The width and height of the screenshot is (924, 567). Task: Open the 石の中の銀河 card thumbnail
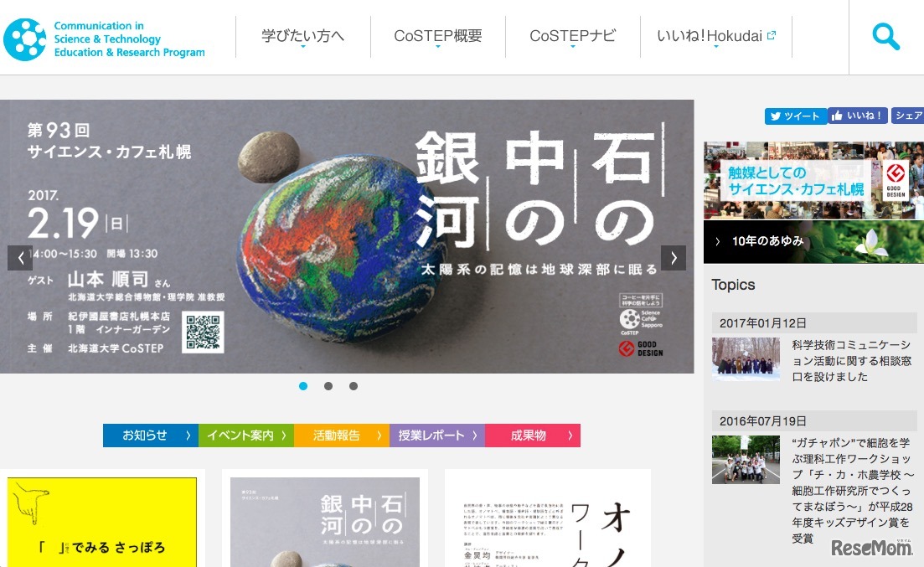click(x=325, y=523)
